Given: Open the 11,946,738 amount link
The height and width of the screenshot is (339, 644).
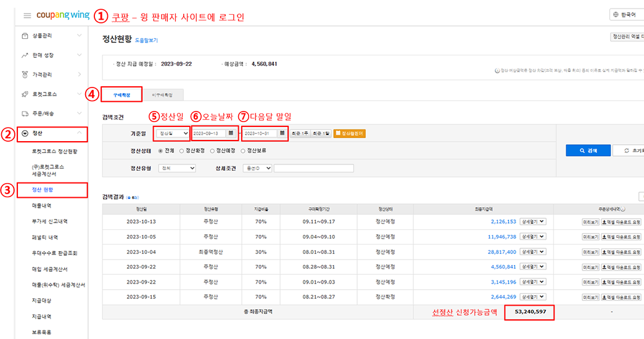Looking at the screenshot, I should click(502, 237).
